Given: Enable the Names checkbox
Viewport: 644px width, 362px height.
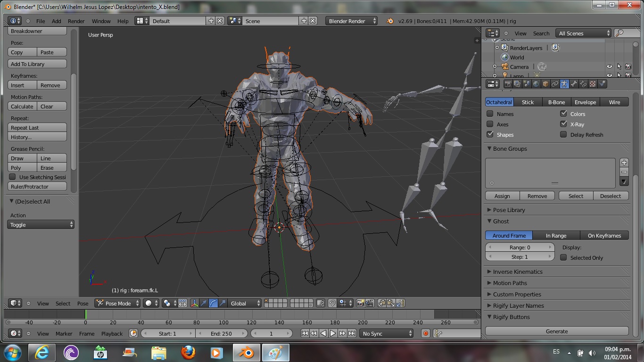Looking at the screenshot, I should pyautogui.click(x=490, y=114).
